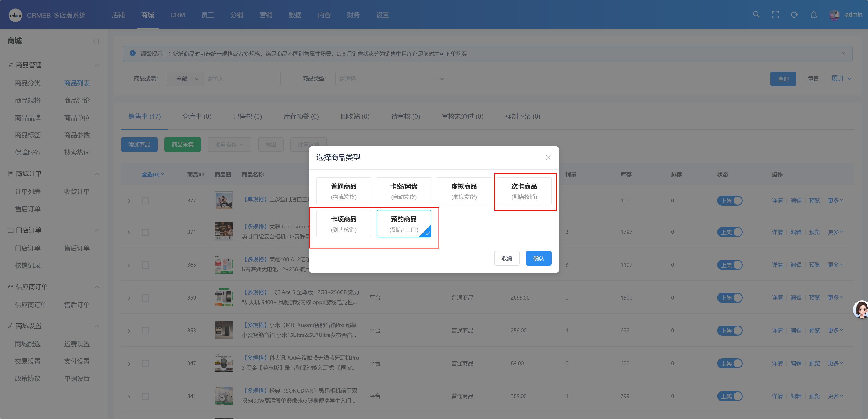Open 全选(0) dropdown in table header
The image size is (868, 419).
153,174
